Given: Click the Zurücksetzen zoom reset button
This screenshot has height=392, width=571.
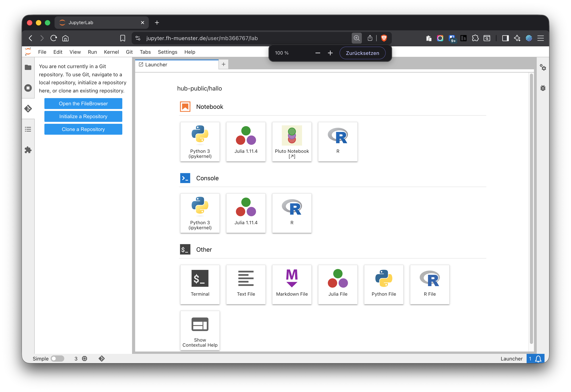Looking at the screenshot, I should click(x=362, y=53).
